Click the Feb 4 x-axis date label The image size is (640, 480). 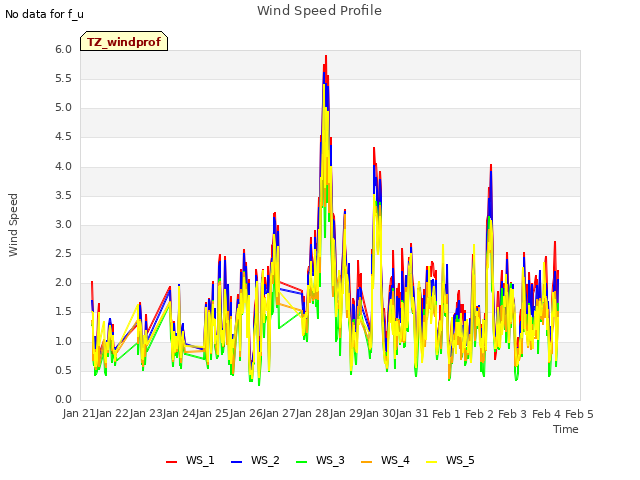546,414
